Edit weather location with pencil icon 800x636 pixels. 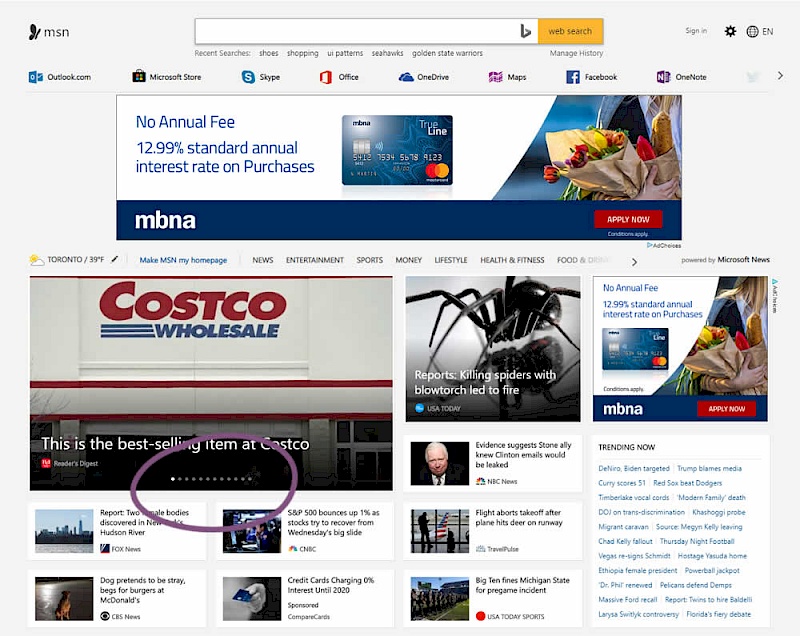[115, 260]
